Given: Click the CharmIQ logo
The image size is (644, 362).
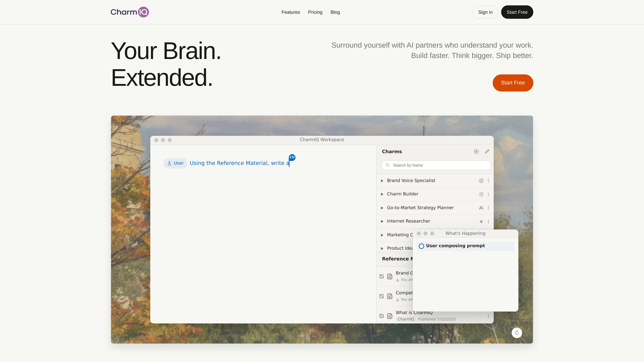Looking at the screenshot, I should 130,12.
